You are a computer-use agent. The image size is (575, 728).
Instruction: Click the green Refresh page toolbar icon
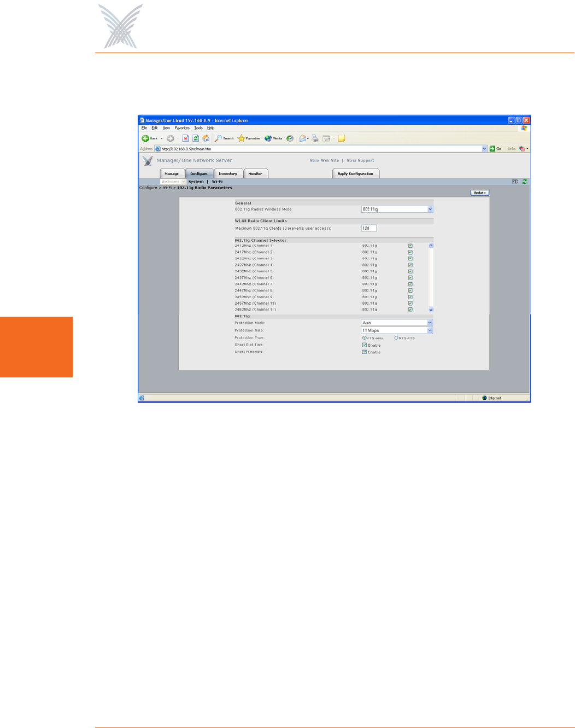pyautogui.click(x=195, y=138)
